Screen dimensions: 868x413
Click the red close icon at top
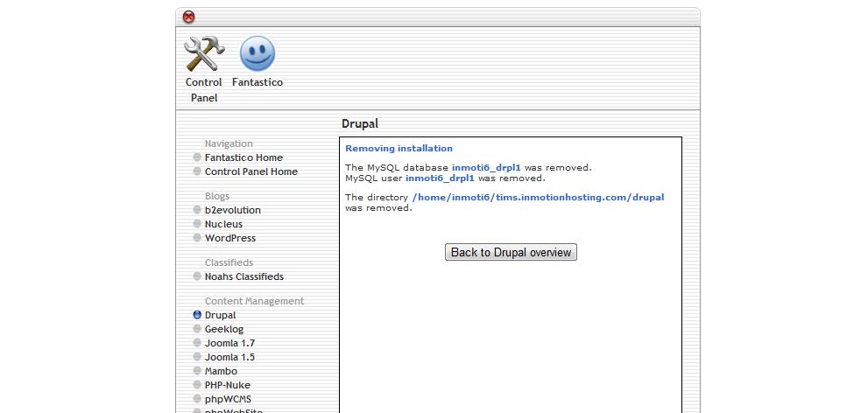pos(189,17)
